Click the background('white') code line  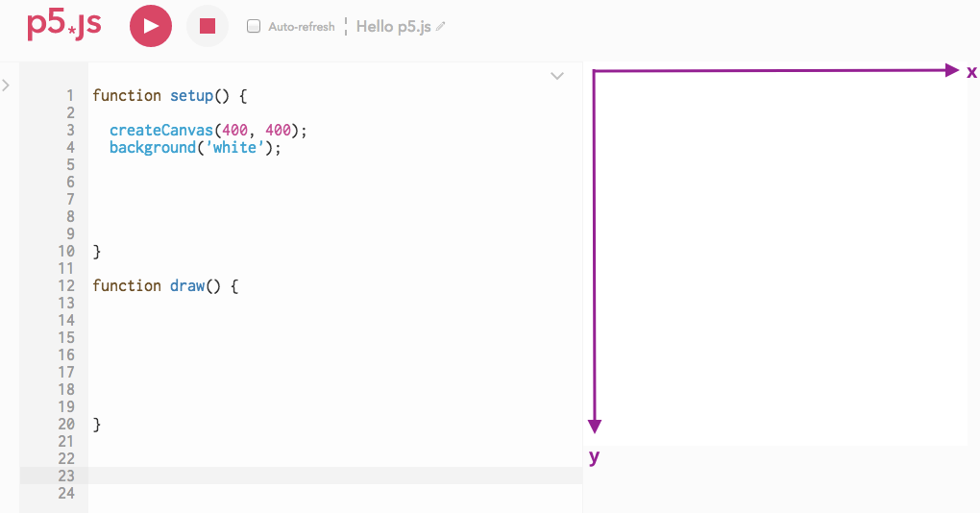pos(195,148)
